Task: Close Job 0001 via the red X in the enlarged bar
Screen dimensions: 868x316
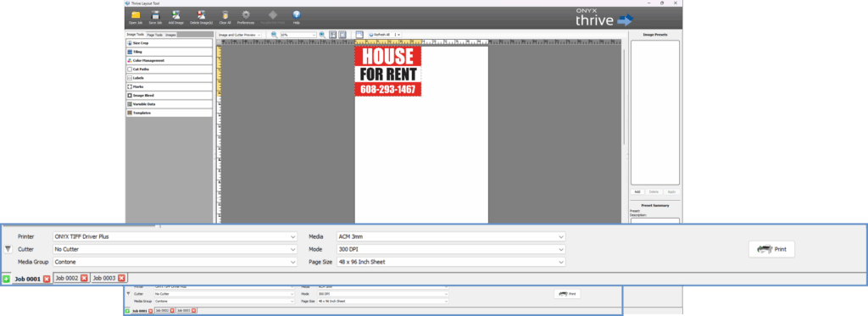Action: (47, 279)
